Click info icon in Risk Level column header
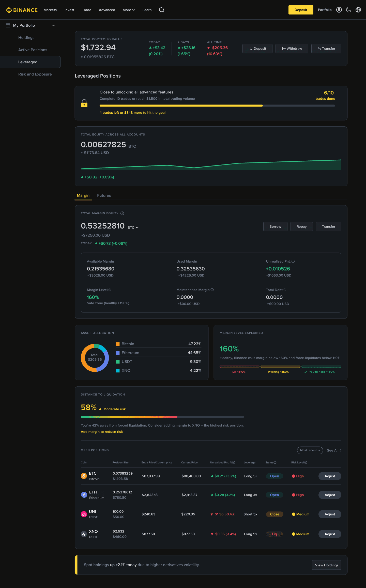This screenshot has height=588, width=366. (x=306, y=462)
